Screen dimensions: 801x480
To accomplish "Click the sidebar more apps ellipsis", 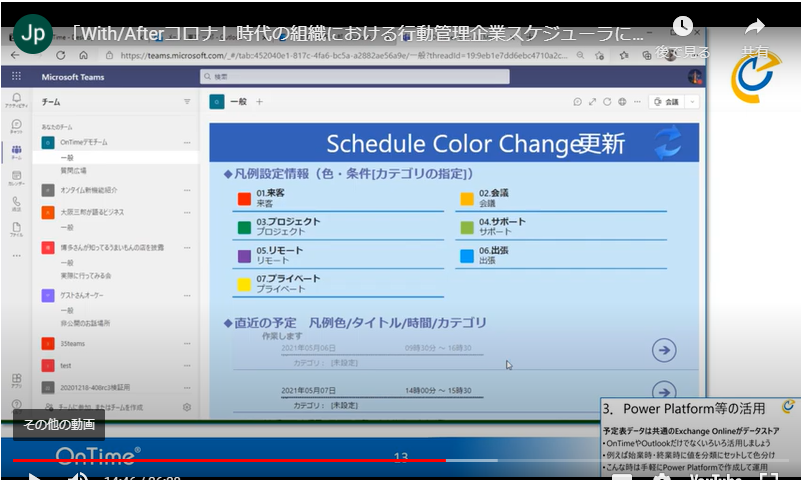I will tap(16, 255).
